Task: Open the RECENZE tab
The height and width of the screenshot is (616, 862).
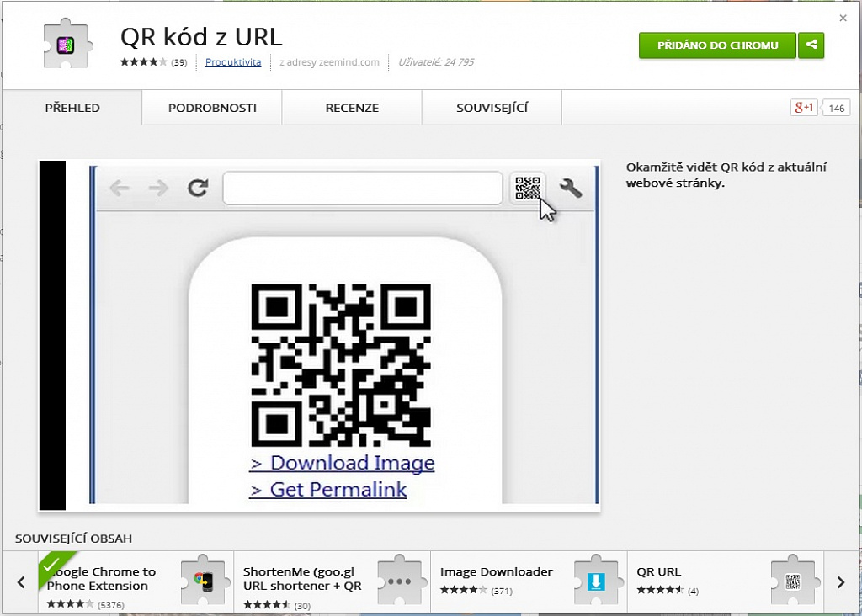Action: click(352, 108)
